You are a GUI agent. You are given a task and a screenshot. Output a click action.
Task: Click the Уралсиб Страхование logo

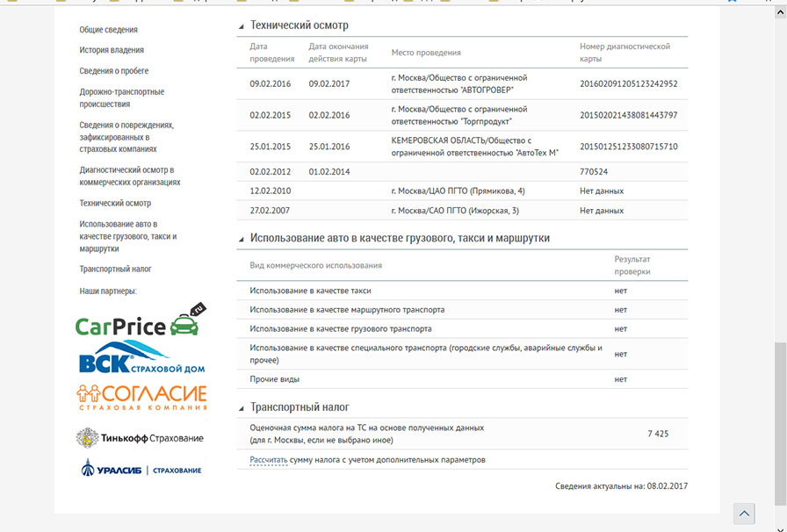[141, 470]
